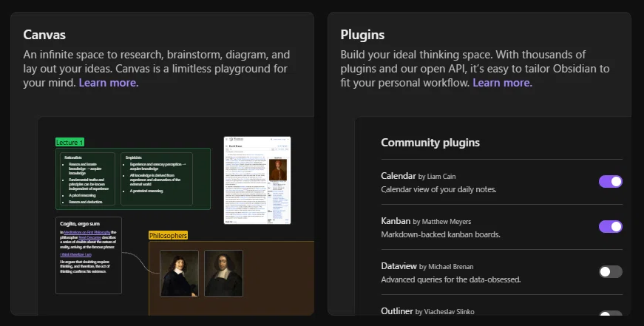The width and height of the screenshot is (644, 326).
Task: Click the Cogito, ergo sum note card
Action: [x=89, y=255]
